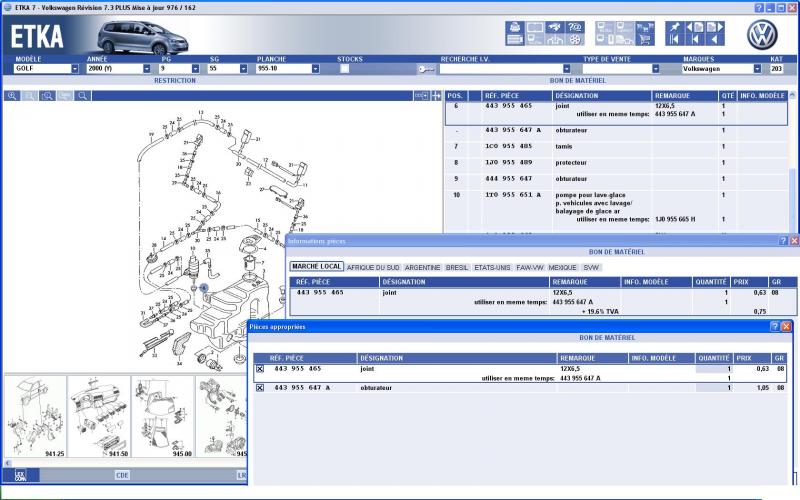Click the expand diagram arrows icon
The image size is (800, 500).
point(436,96)
